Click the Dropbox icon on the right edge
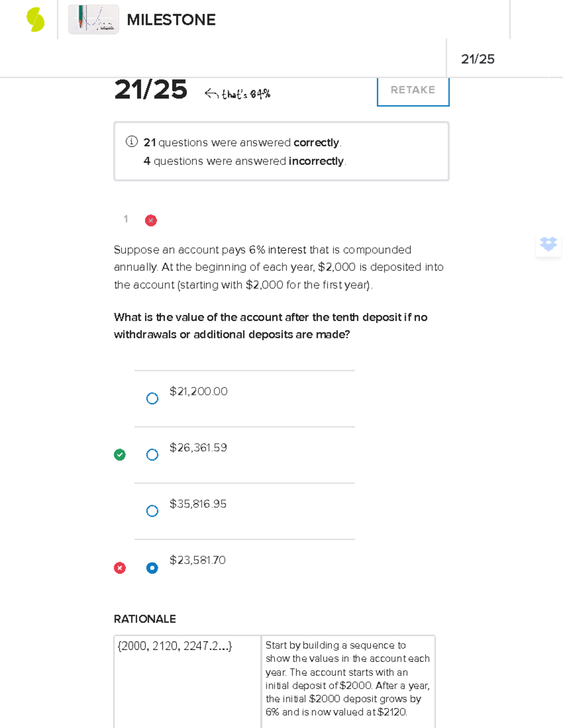Screen dimensions: 563x728 tap(548, 244)
